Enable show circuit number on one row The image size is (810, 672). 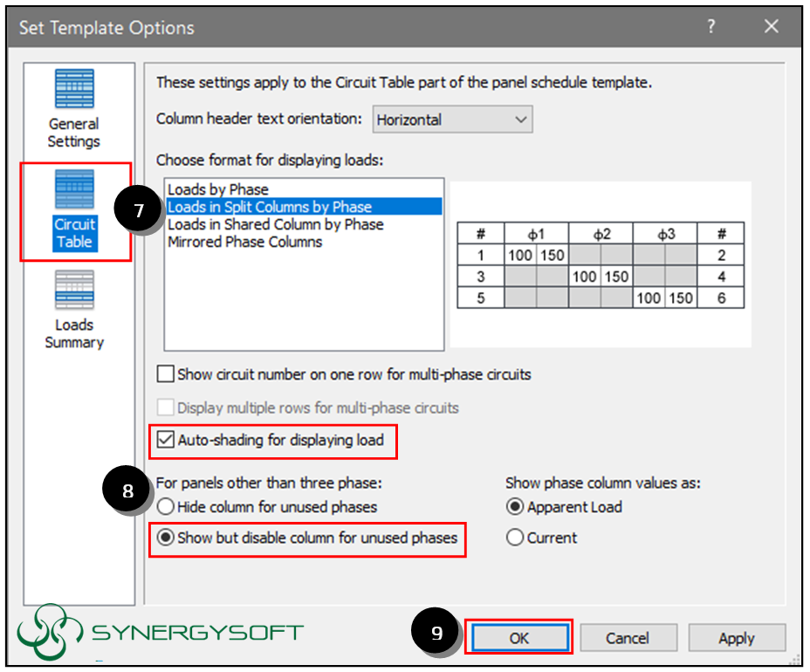click(166, 374)
